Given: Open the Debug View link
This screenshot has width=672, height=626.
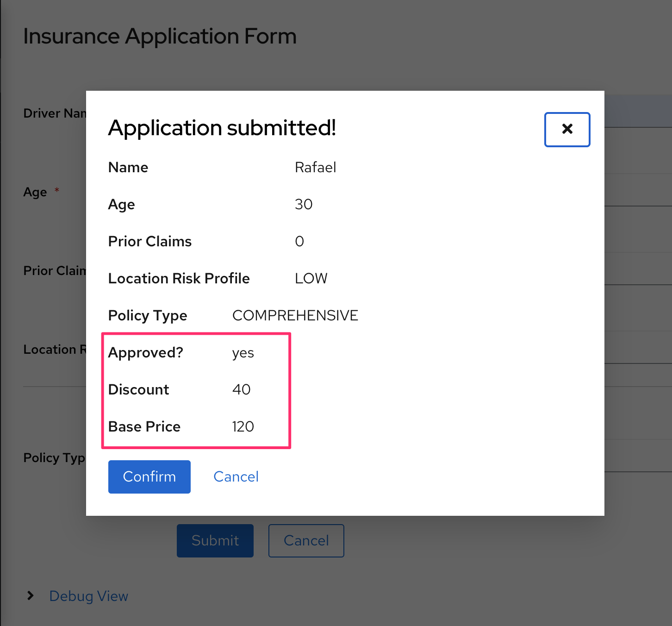Looking at the screenshot, I should pos(89,596).
